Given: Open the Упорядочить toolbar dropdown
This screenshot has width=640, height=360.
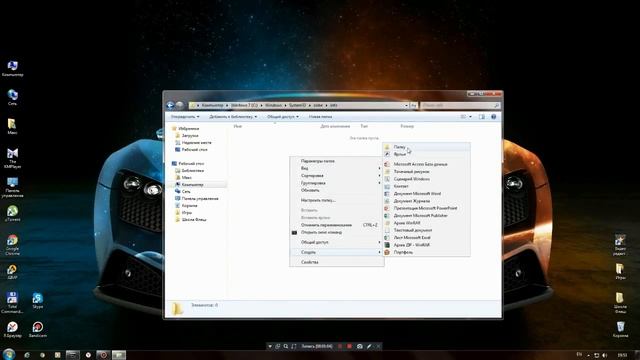Looking at the screenshot, I should pyautogui.click(x=185, y=117).
